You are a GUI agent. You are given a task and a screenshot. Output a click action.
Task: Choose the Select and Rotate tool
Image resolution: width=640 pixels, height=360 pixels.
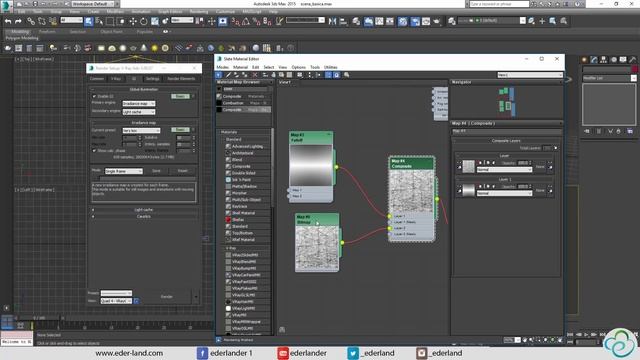pyautogui.click(x=143, y=21)
